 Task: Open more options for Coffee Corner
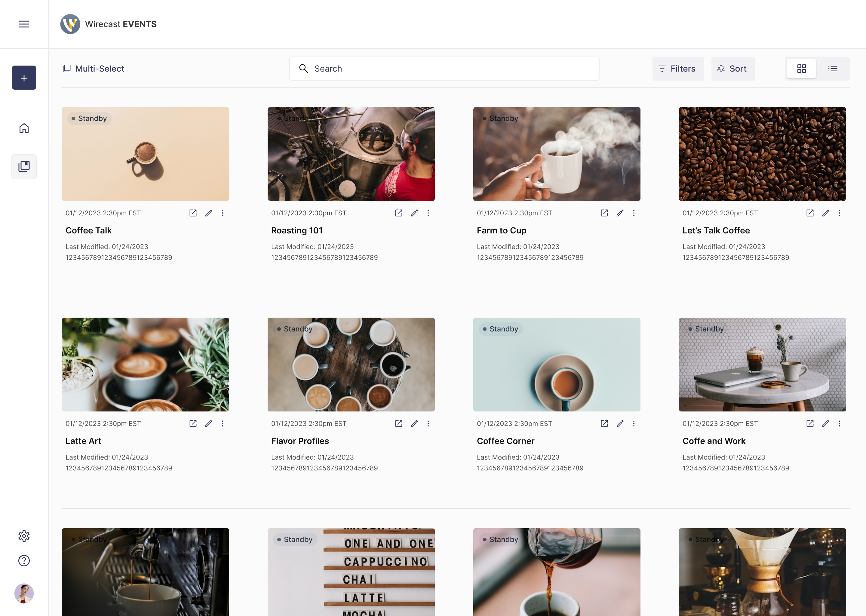point(634,423)
